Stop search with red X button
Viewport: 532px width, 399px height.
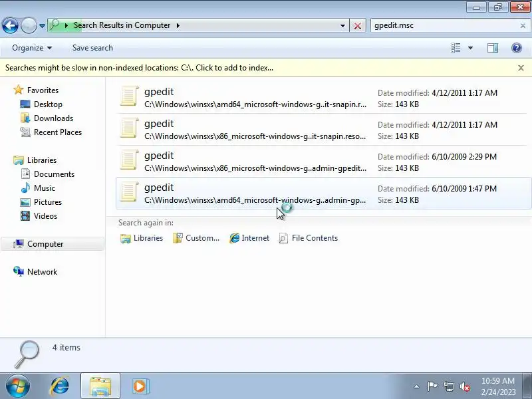(358, 26)
